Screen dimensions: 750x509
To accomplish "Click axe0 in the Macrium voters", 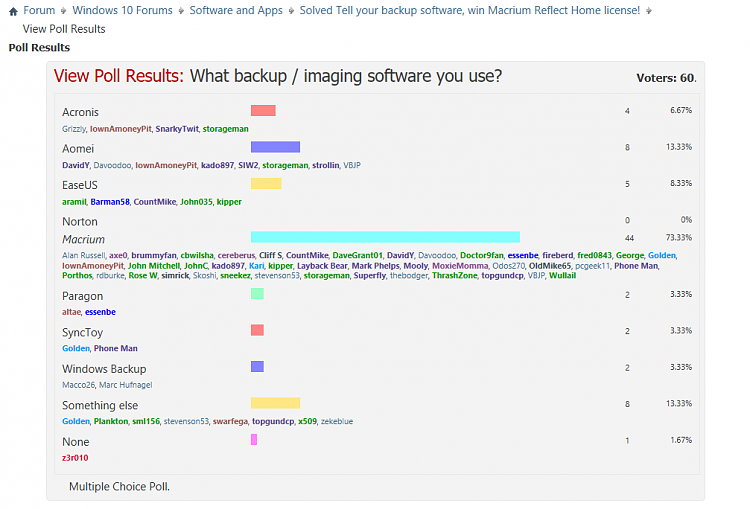I will coord(118,255).
